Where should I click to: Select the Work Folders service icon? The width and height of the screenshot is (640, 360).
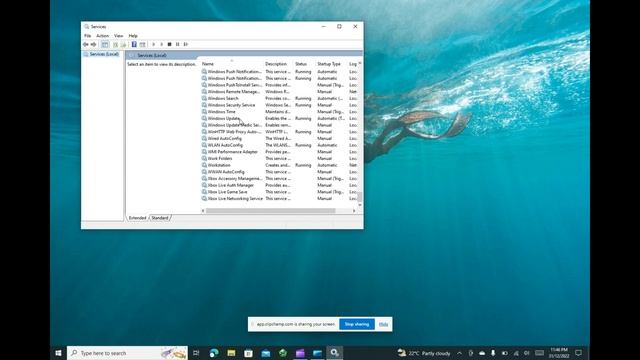[204, 158]
